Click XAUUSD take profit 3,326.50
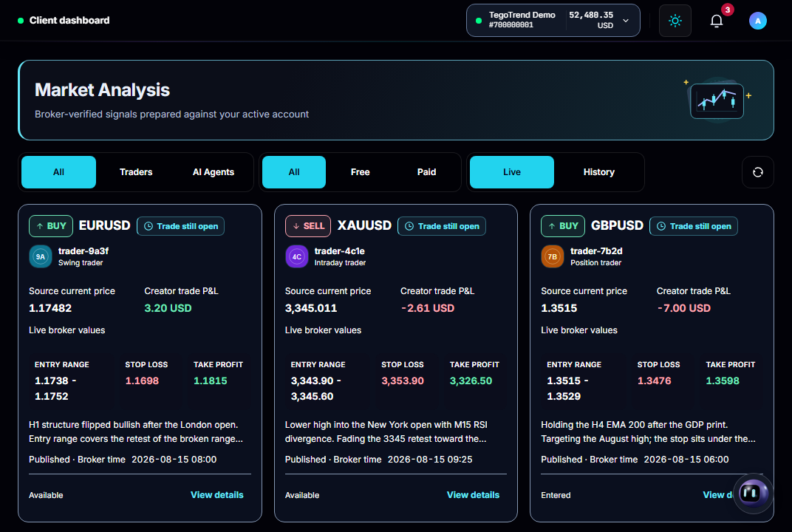792x532 pixels. (471, 381)
